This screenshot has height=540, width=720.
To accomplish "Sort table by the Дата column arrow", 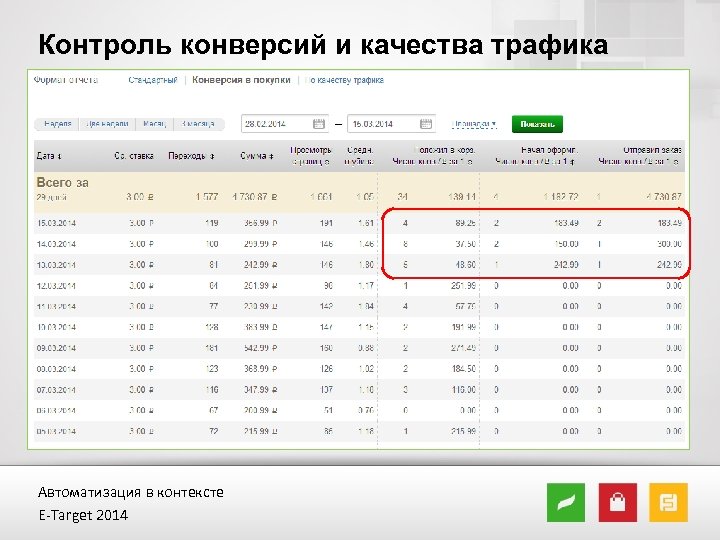I will pyautogui.click(x=59, y=157).
